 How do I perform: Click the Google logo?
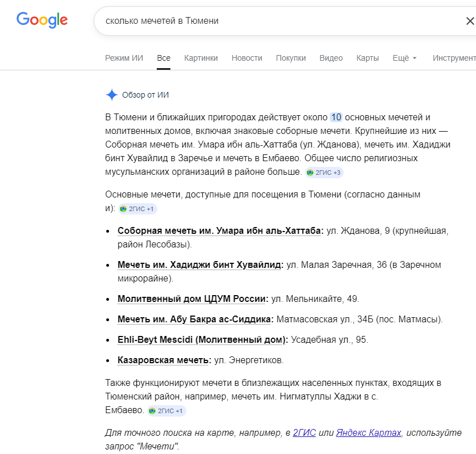42,20
